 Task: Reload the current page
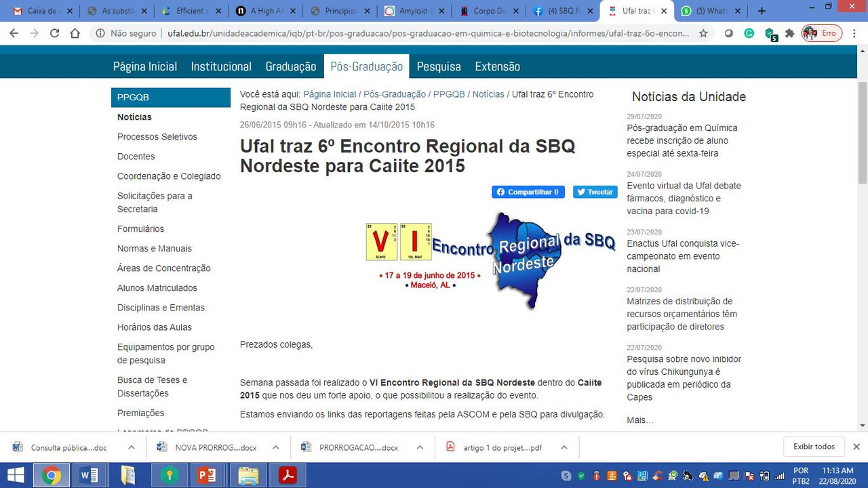54,33
